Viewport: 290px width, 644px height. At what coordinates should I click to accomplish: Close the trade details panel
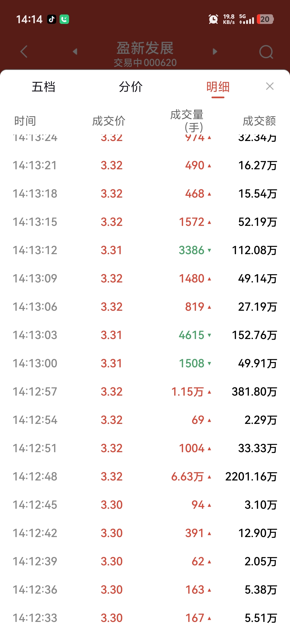pyautogui.click(x=270, y=86)
